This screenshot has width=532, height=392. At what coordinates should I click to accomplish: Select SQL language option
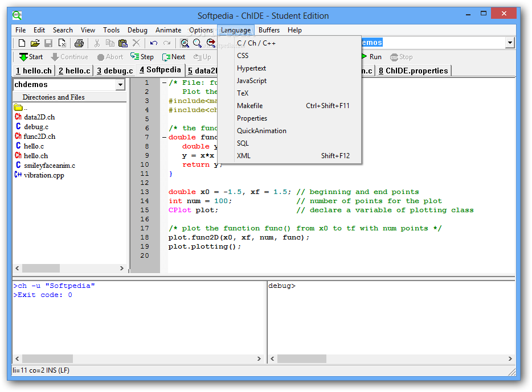pyautogui.click(x=289, y=143)
